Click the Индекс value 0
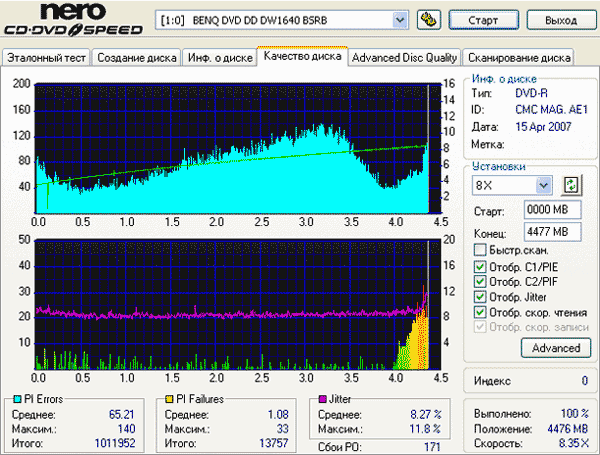Viewport: 600px width, 455px height. click(585, 381)
